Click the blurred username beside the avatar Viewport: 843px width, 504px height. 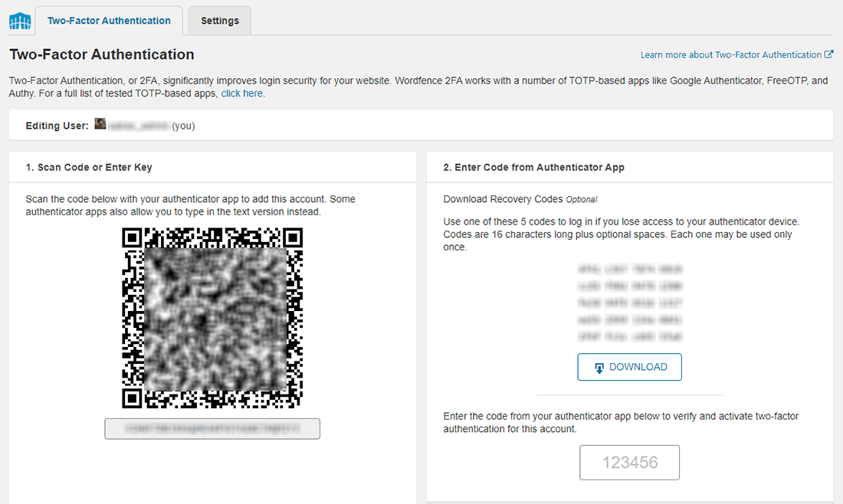(x=138, y=125)
